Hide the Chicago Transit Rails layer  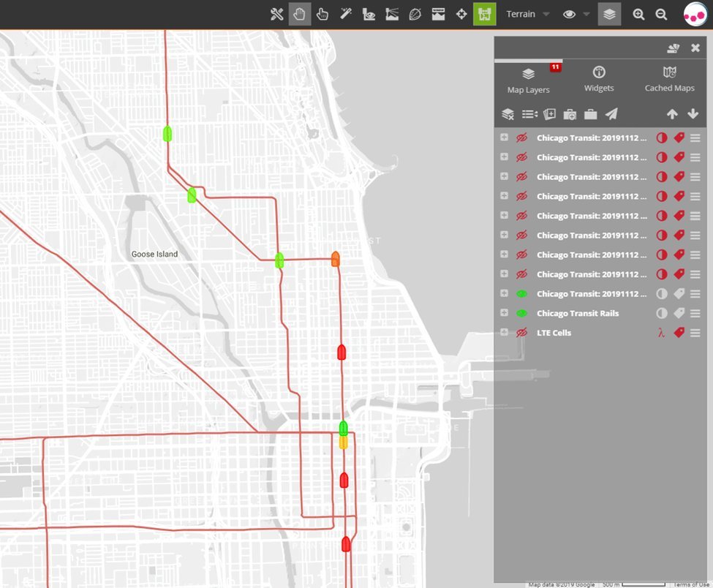click(521, 313)
